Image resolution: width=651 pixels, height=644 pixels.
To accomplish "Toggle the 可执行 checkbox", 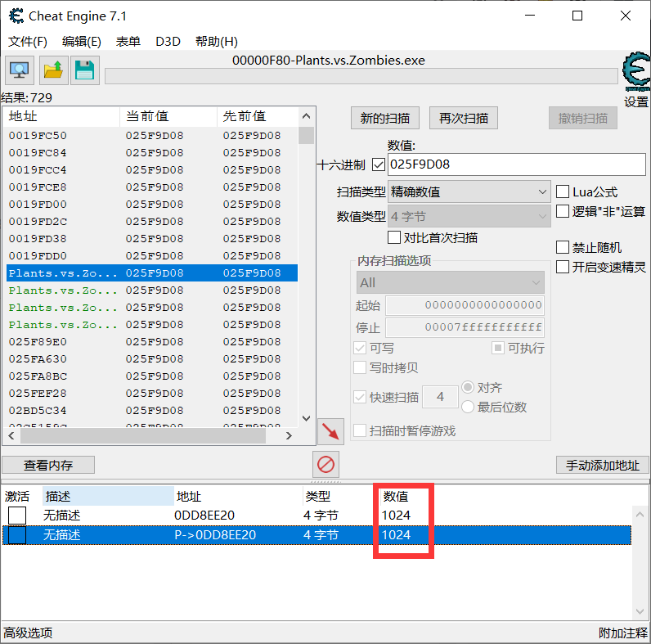I will (498, 348).
